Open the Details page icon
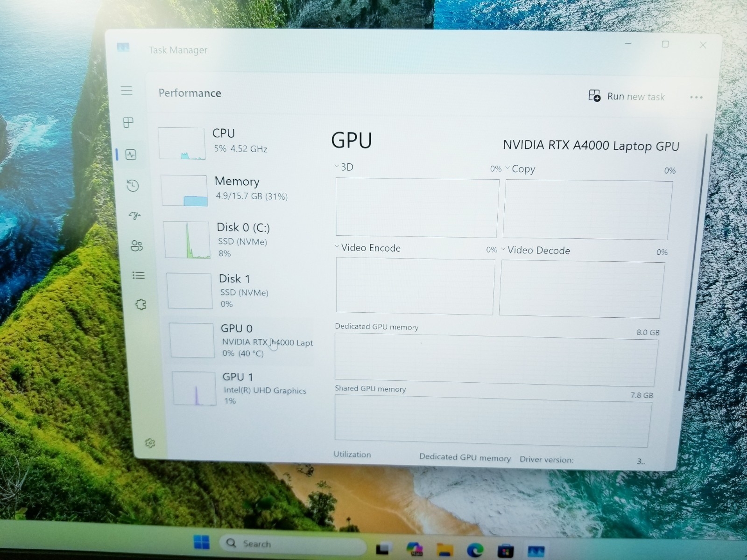 point(139,275)
